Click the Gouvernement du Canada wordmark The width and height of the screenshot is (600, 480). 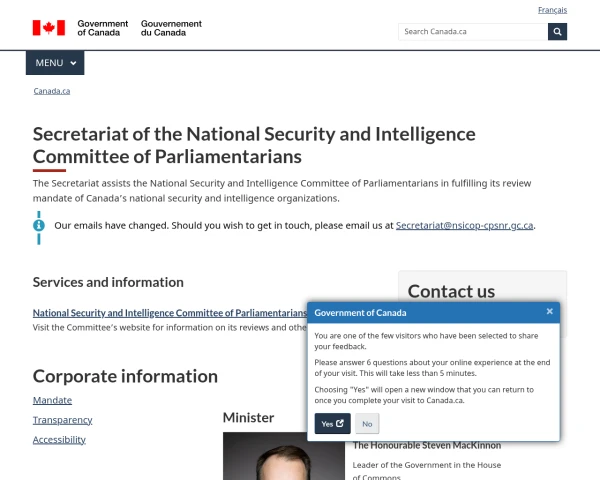pyautogui.click(x=171, y=28)
